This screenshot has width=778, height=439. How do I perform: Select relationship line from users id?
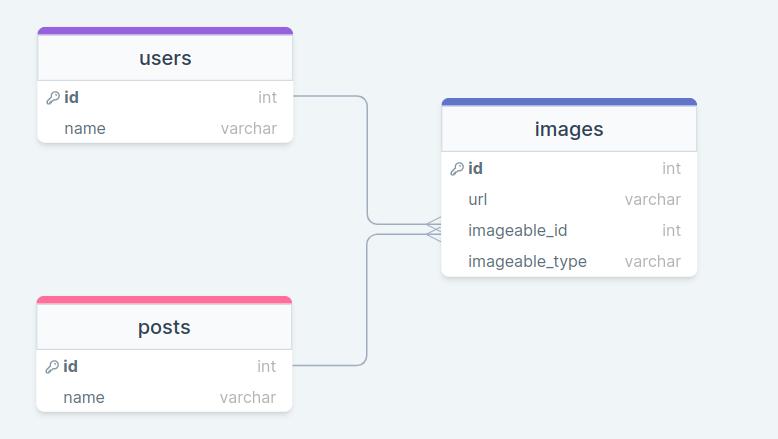click(x=367, y=160)
